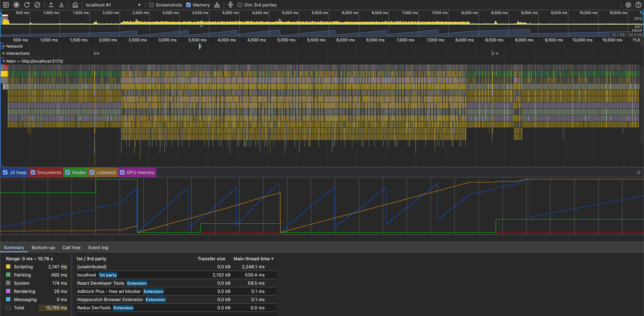Toggle the sidebar panel icon
This screenshot has height=316, width=644.
point(6,5)
